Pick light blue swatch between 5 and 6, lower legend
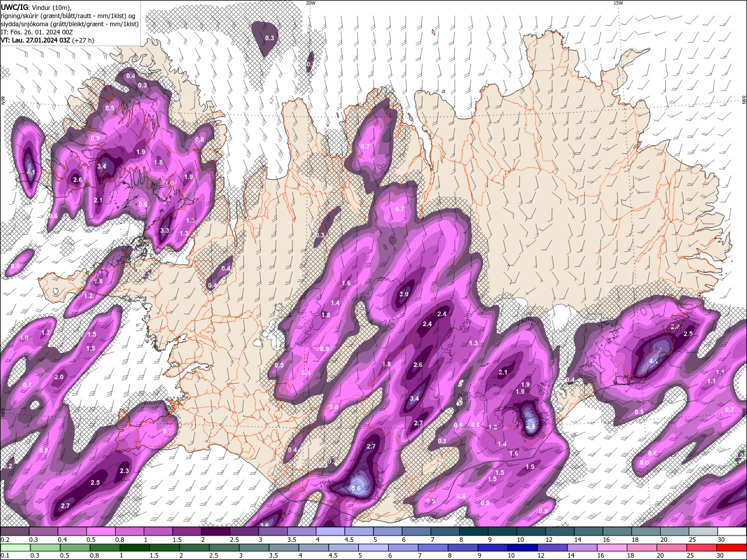This screenshot has width=747, height=560. pyautogui.click(x=373, y=548)
